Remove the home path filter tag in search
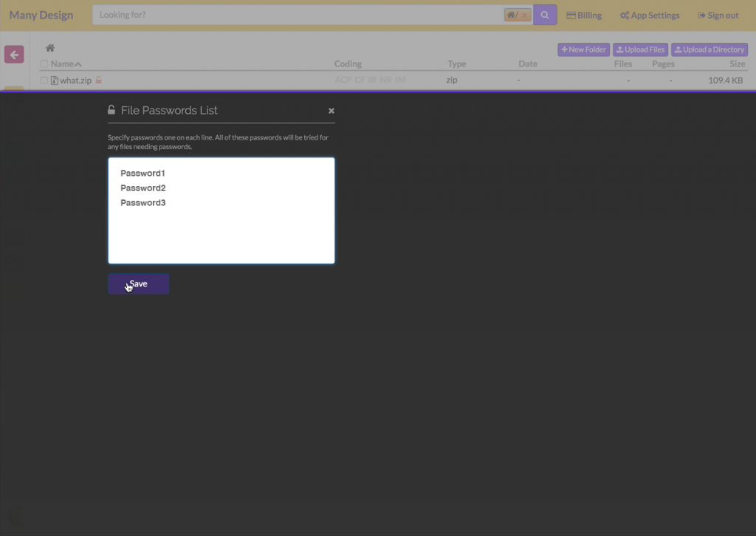The height and width of the screenshot is (536, 756). [524, 16]
